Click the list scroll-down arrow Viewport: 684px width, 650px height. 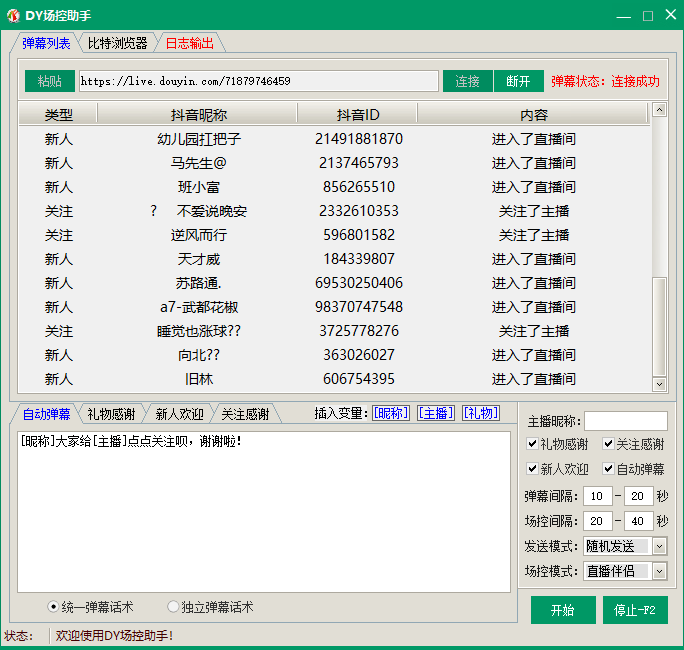659,384
